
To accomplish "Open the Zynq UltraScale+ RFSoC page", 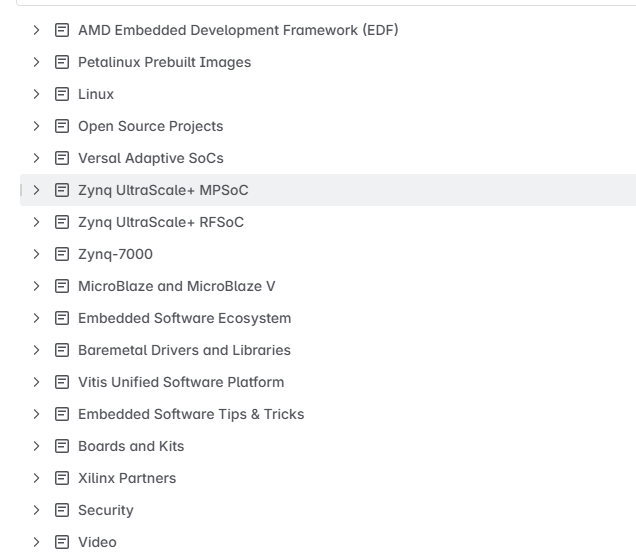I will 161,222.
